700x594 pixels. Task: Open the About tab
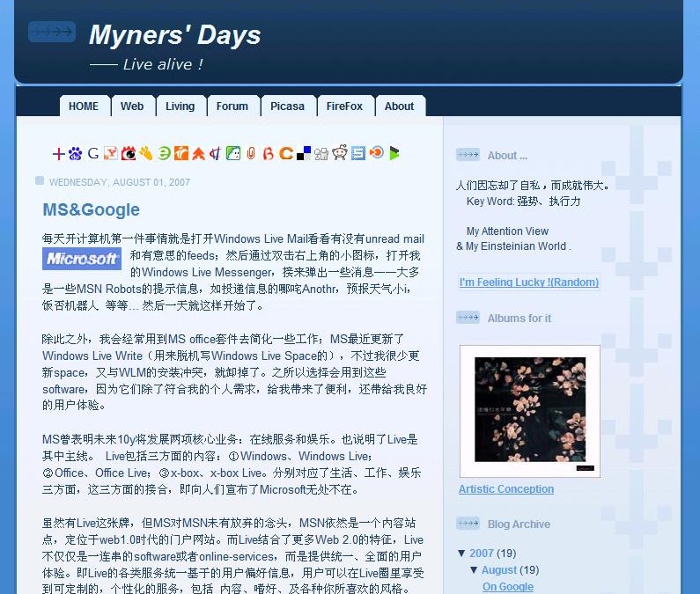point(400,106)
